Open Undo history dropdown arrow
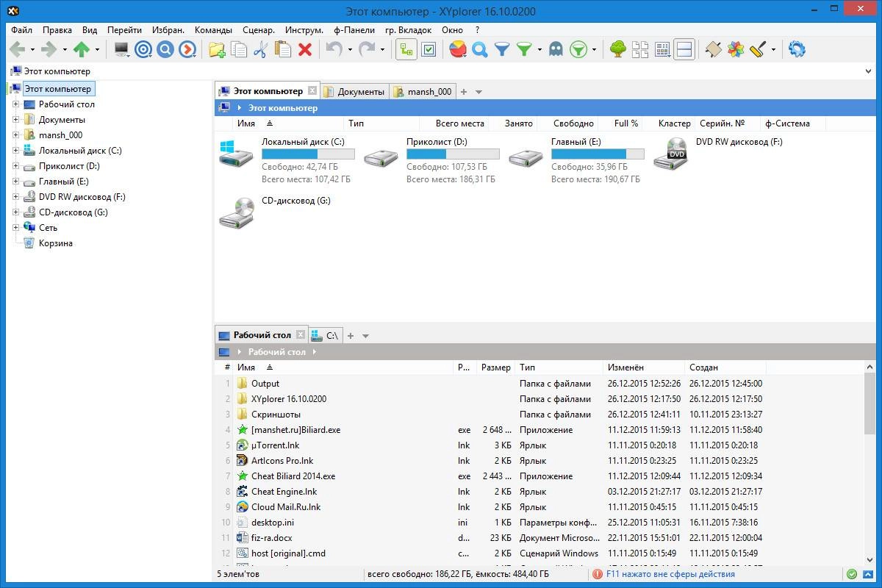This screenshot has height=588, width=882. [x=350, y=50]
